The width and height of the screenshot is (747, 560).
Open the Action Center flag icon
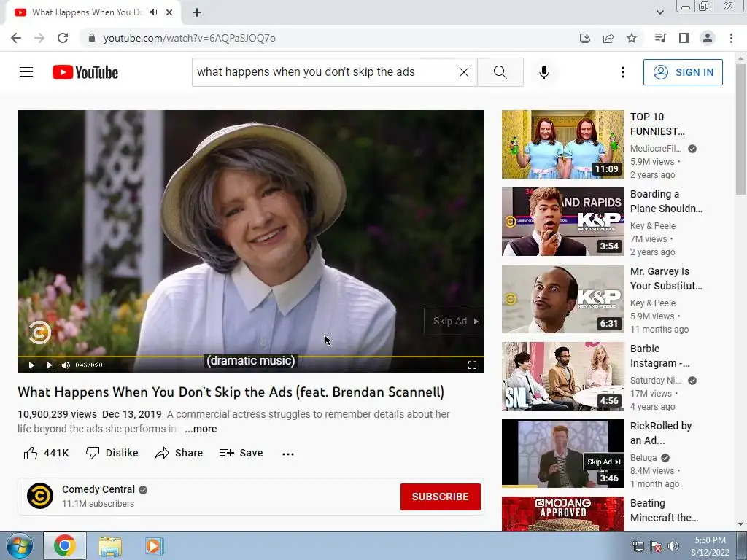click(656, 546)
